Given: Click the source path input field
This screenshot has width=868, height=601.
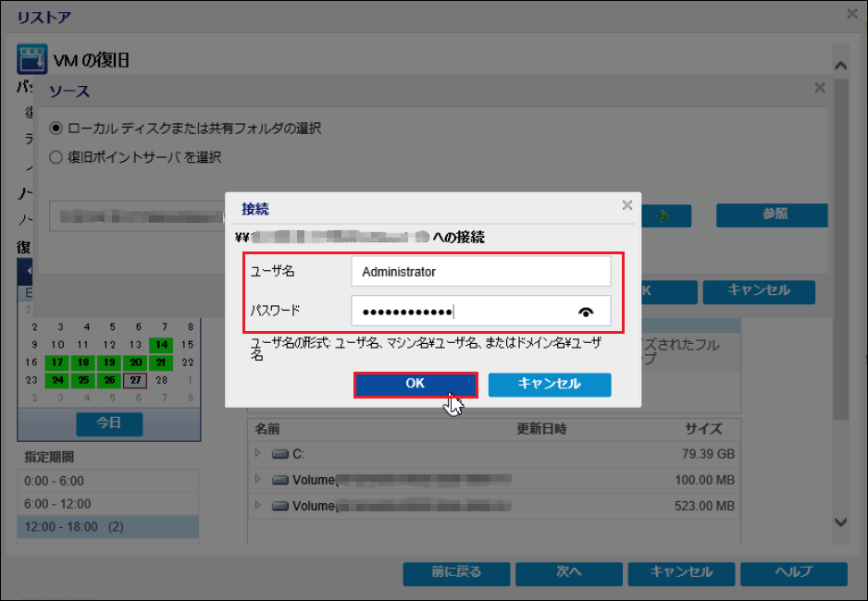Looking at the screenshot, I should point(137,215).
